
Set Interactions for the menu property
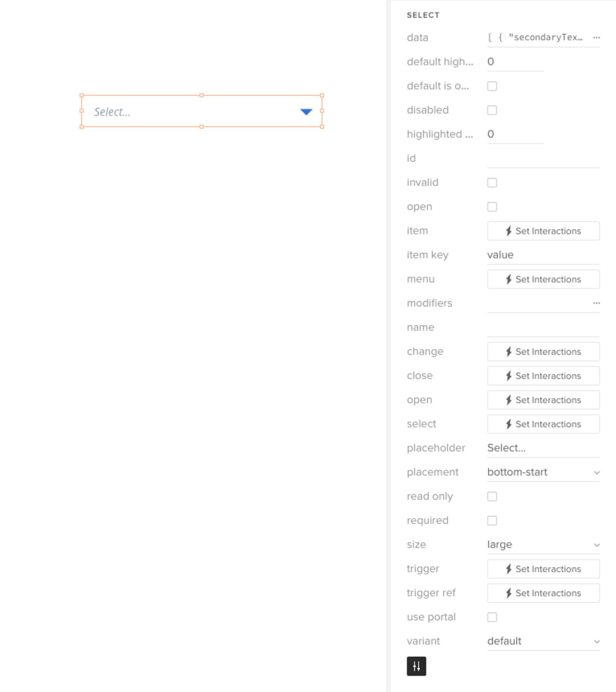pyautogui.click(x=543, y=279)
